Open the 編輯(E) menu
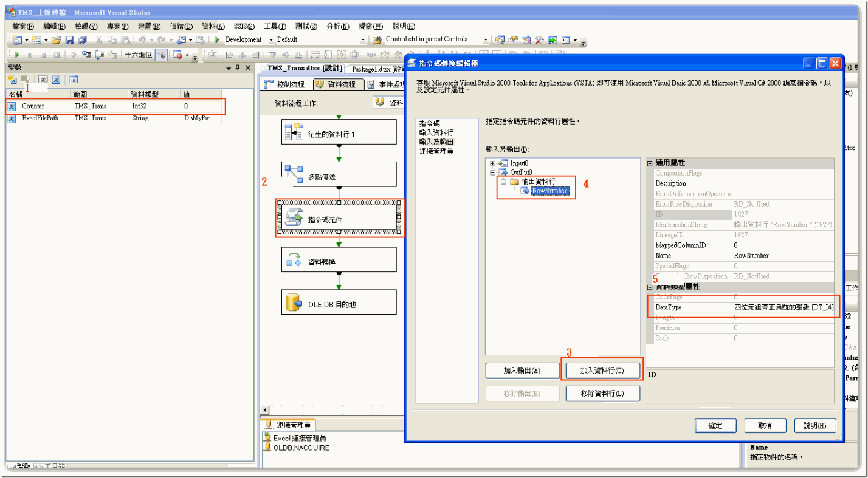This screenshot has height=478, width=868. [x=54, y=26]
